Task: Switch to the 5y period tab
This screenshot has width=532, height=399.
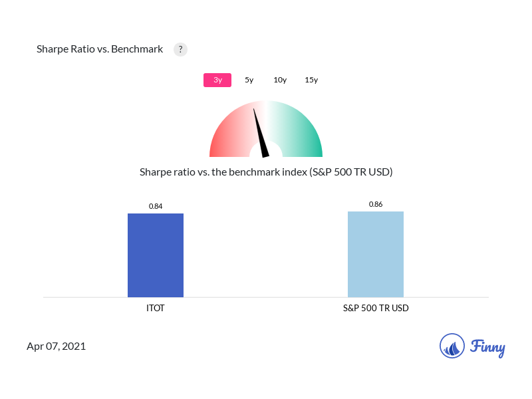Action: coord(249,80)
